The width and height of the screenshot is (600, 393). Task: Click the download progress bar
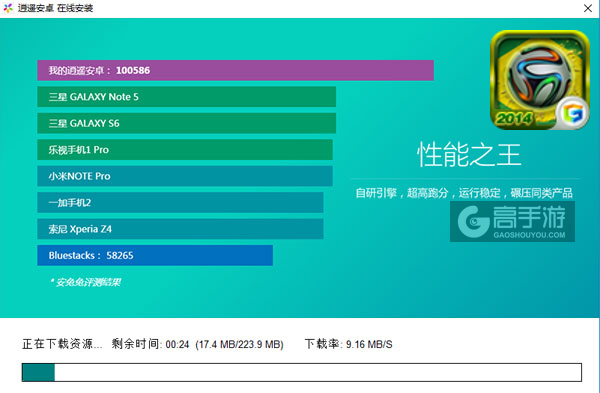302,372
